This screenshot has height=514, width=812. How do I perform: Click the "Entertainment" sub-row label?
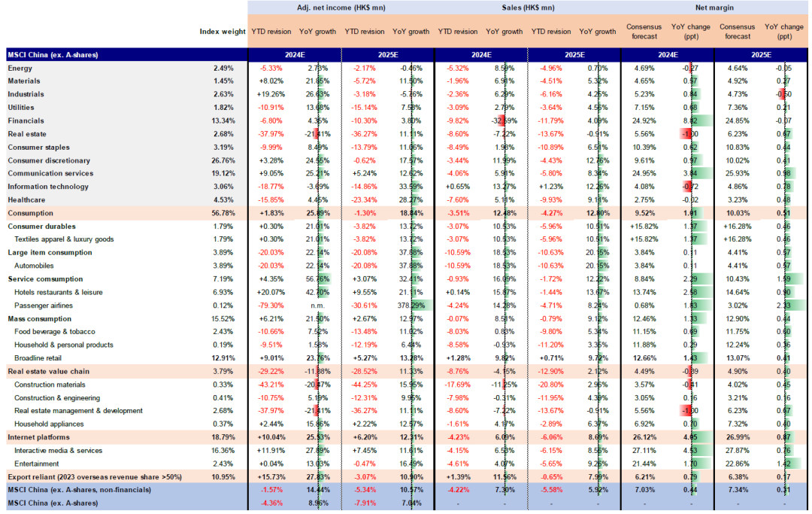[x=36, y=464]
